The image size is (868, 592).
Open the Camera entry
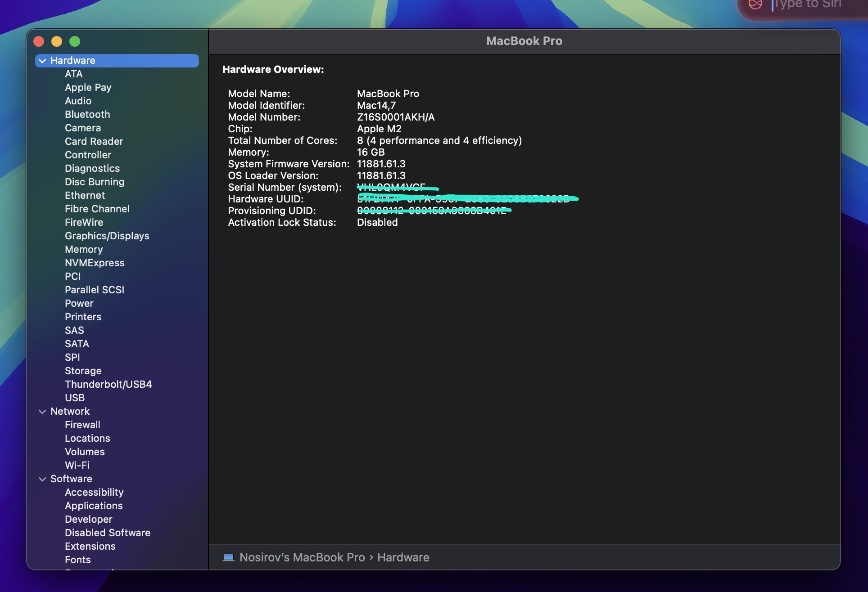83,128
